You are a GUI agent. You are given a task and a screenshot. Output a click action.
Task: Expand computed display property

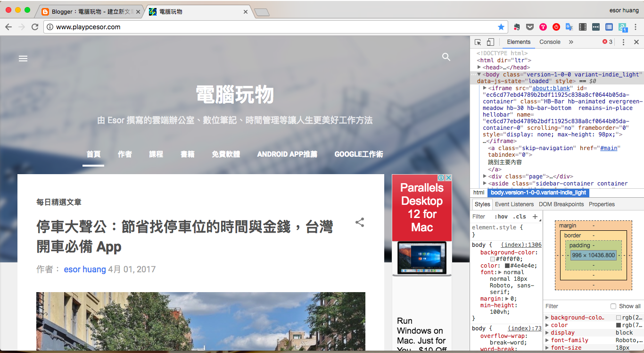(x=547, y=333)
